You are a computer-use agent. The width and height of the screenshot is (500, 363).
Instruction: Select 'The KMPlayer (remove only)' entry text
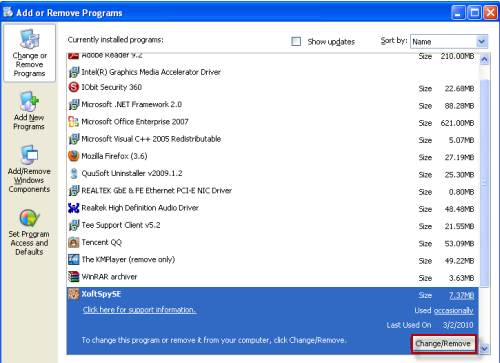[x=128, y=260]
